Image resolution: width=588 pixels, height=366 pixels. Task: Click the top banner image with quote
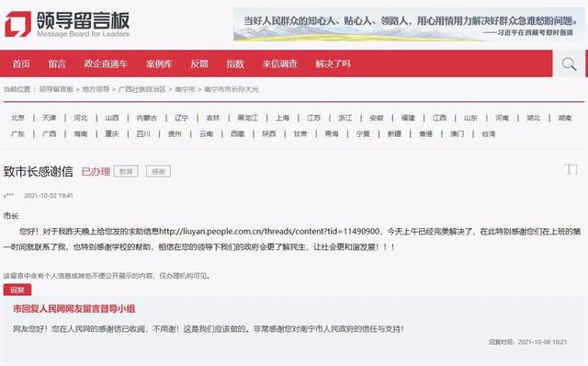(408, 25)
